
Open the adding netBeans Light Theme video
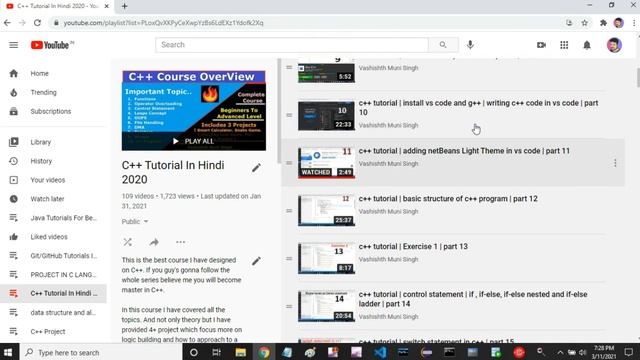point(464,151)
